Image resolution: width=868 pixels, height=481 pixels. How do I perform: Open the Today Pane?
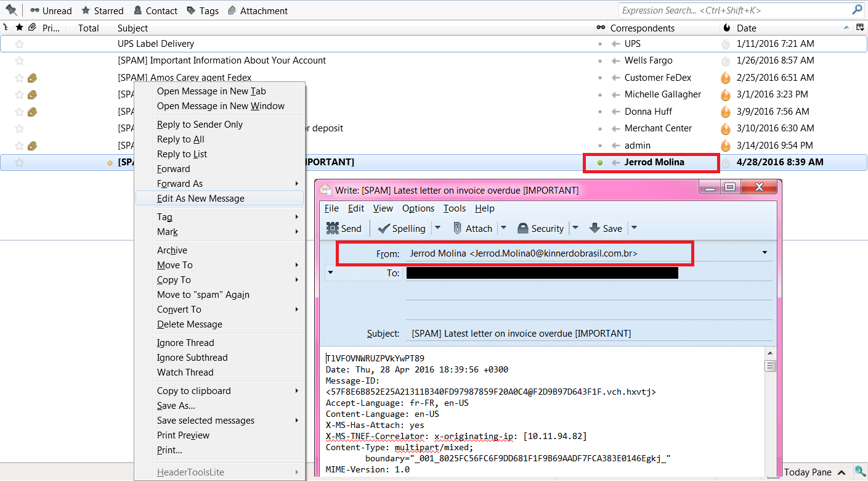coord(808,472)
